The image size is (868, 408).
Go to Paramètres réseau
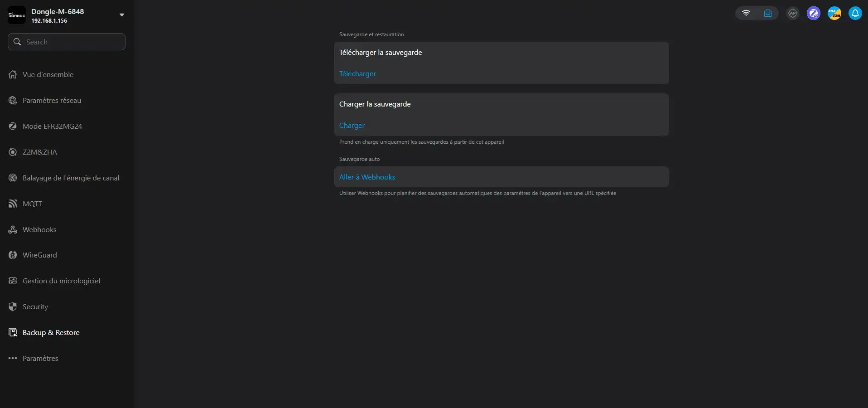point(52,101)
